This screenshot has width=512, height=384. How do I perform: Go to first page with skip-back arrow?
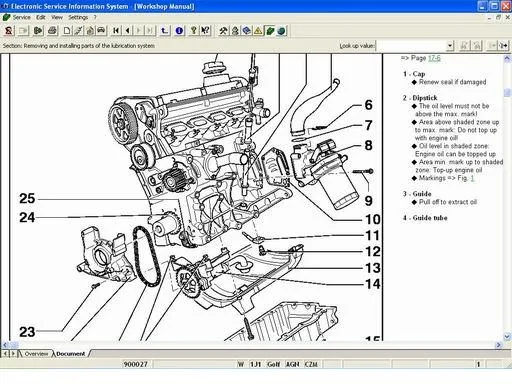click(116, 31)
